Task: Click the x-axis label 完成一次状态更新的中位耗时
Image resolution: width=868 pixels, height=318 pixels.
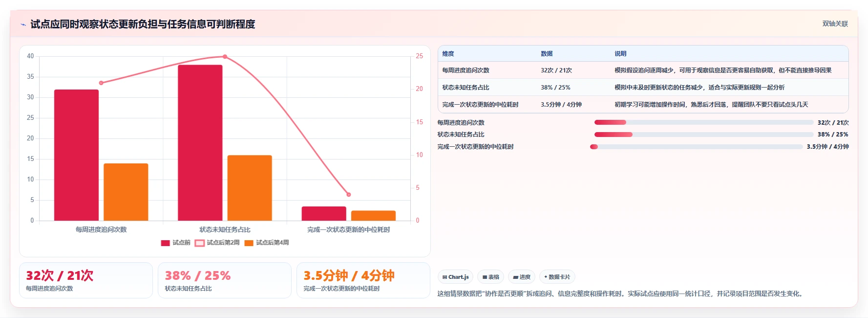Action: tap(349, 229)
